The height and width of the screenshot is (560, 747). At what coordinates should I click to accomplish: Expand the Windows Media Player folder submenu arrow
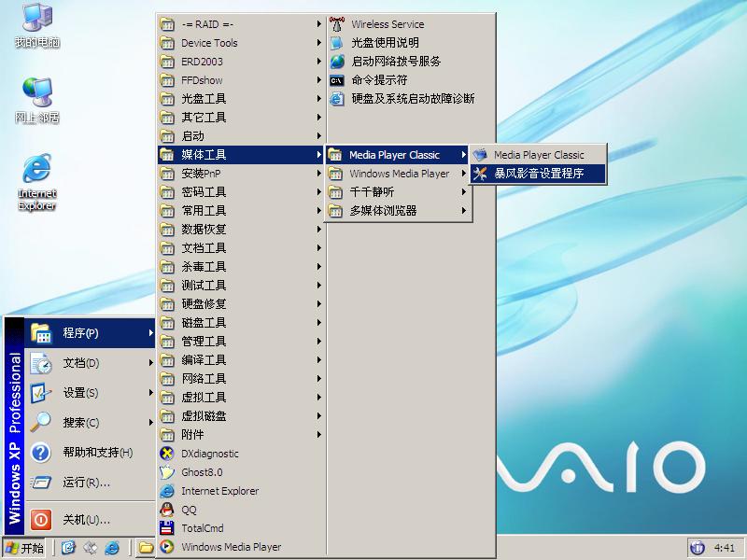(x=463, y=174)
